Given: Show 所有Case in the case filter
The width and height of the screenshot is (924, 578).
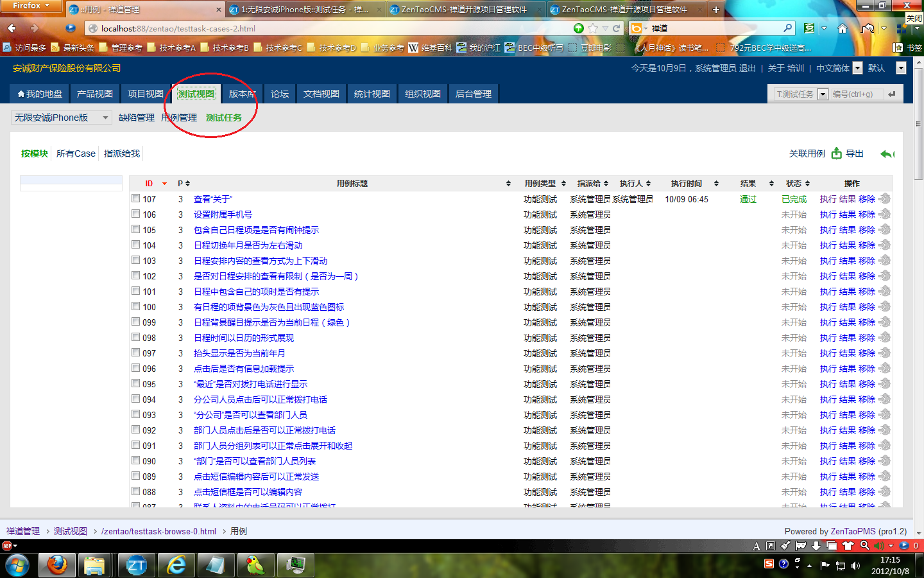Looking at the screenshot, I should 76,153.
